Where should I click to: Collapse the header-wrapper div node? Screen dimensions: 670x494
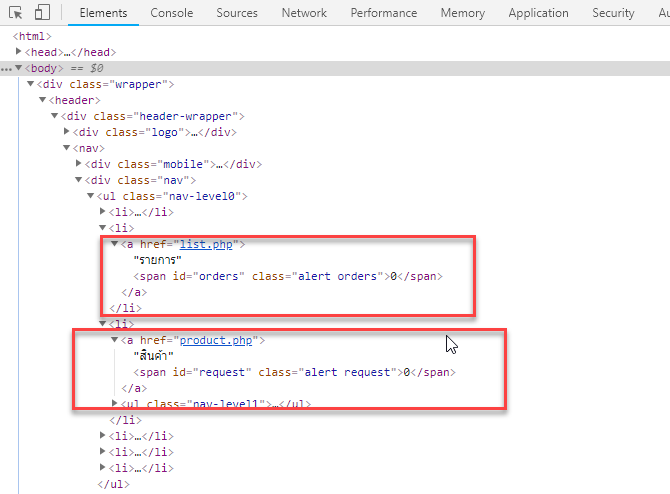coord(54,116)
